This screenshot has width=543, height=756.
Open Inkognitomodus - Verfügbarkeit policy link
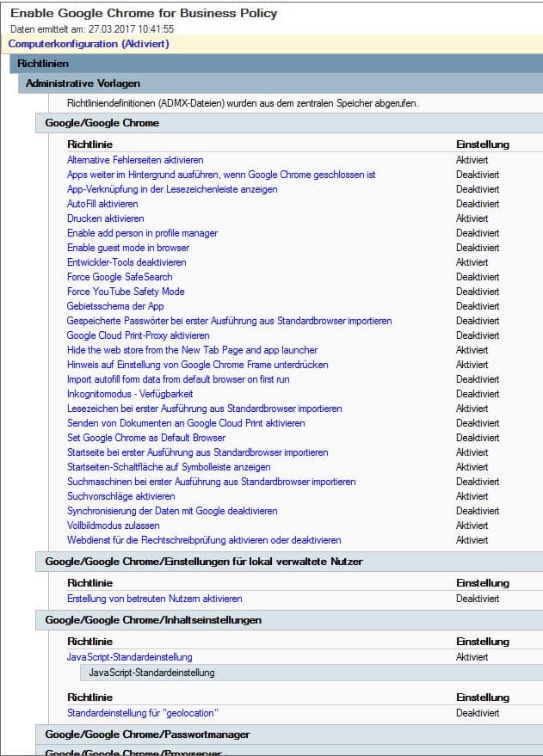pyautogui.click(x=130, y=394)
